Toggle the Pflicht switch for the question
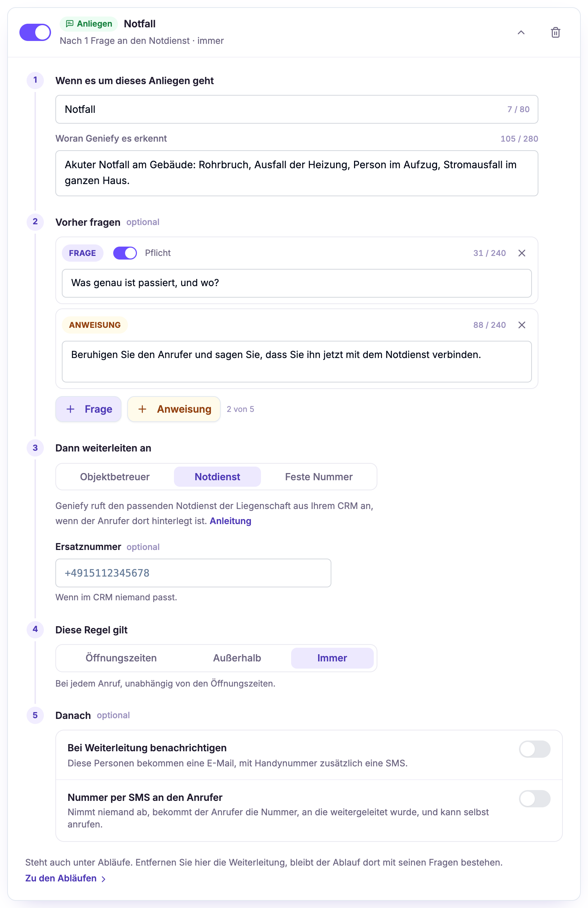This screenshot has width=588, height=908. click(125, 253)
